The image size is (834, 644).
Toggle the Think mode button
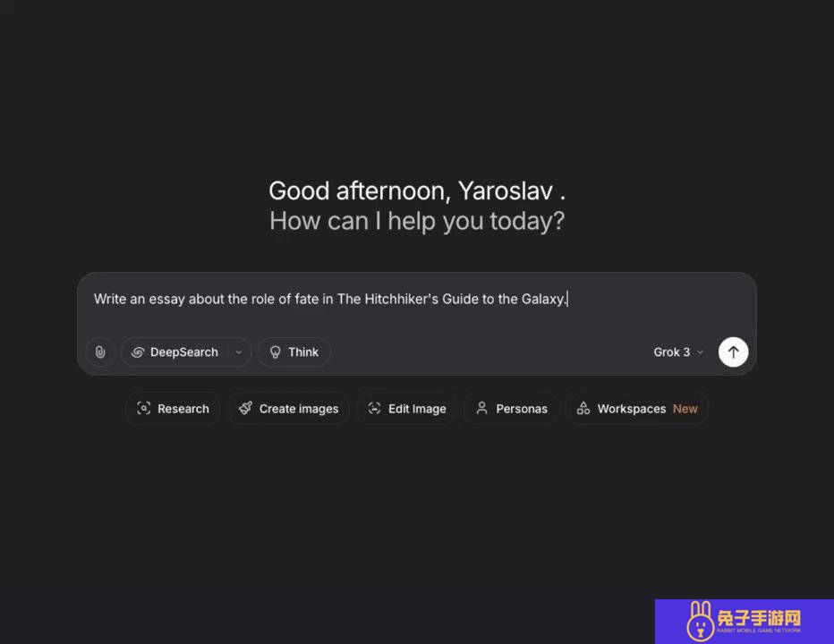(x=294, y=352)
